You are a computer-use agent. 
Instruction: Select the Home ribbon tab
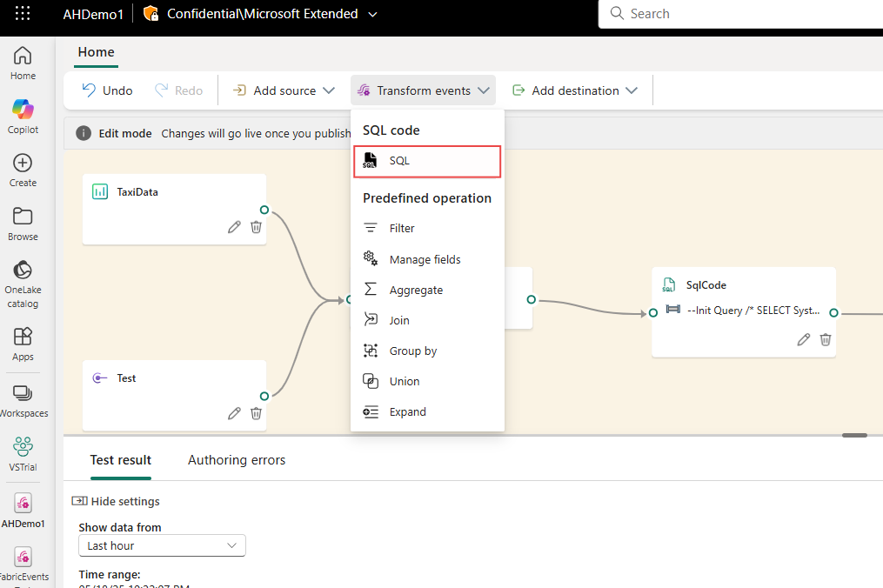coord(97,52)
